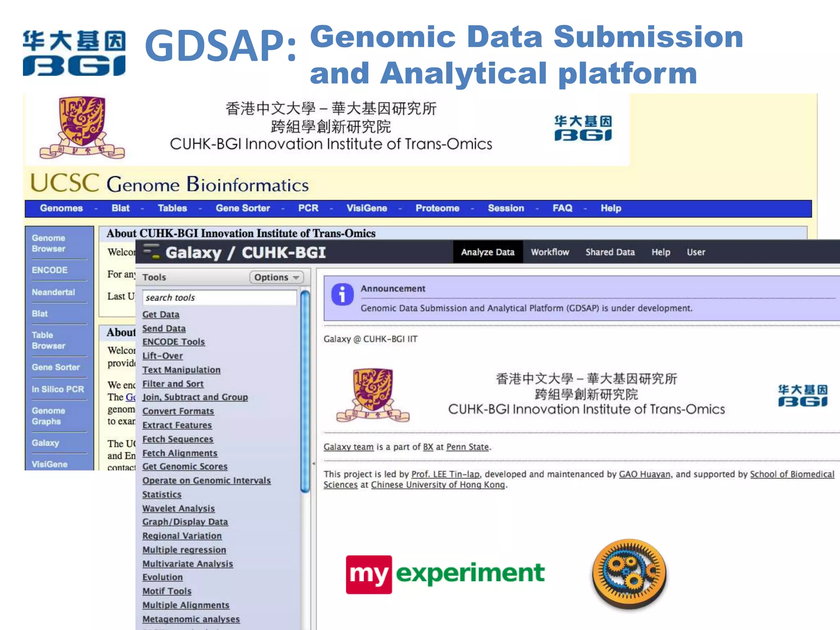The height and width of the screenshot is (630, 840).
Task: Click the search tools input field
Action: coord(219,298)
